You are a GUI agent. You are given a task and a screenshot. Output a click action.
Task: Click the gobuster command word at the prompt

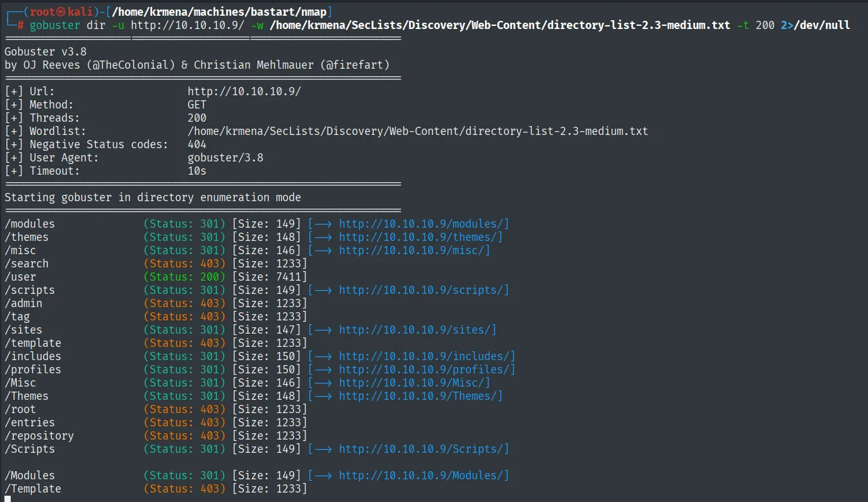point(55,25)
